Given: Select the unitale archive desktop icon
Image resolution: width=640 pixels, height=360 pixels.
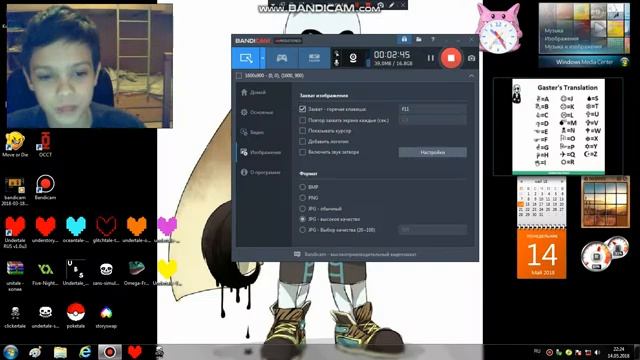Looking at the screenshot, I should click(x=15, y=276).
